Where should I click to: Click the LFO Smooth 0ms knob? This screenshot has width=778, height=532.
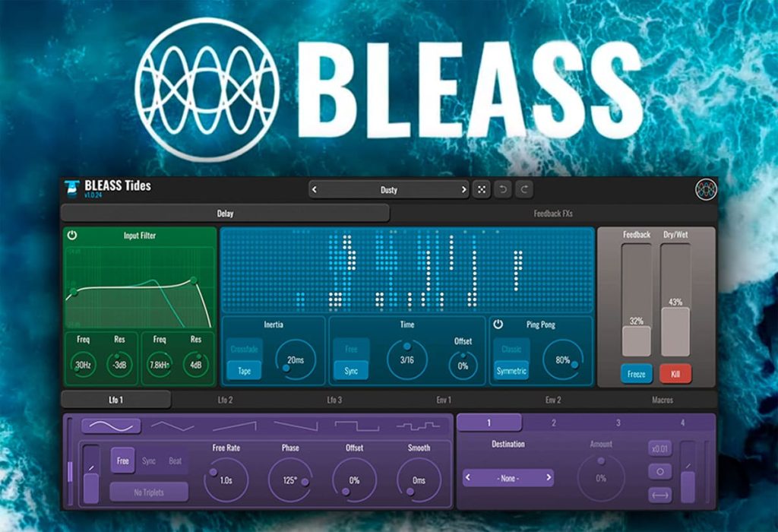[419, 480]
